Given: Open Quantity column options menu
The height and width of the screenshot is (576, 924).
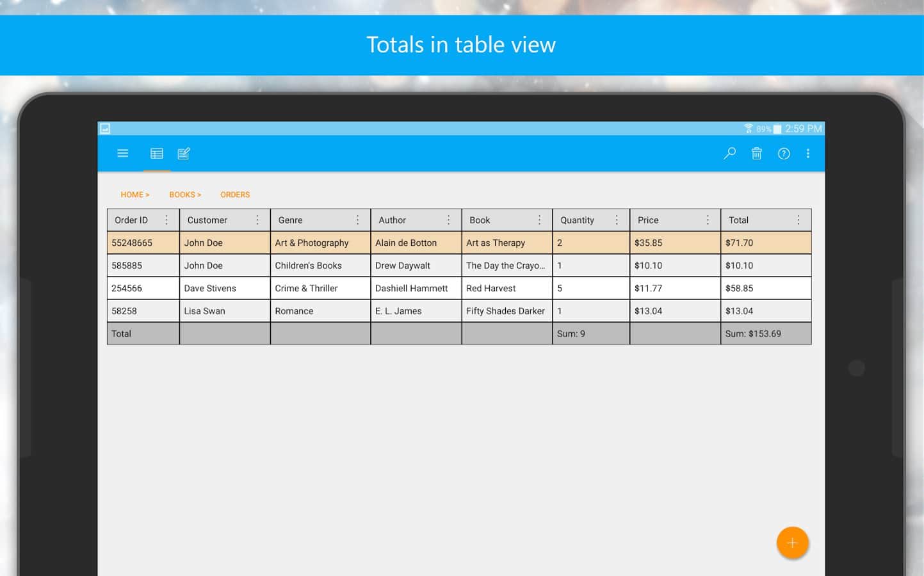Looking at the screenshot, I should pyautogui.click(x=617, y=220).
